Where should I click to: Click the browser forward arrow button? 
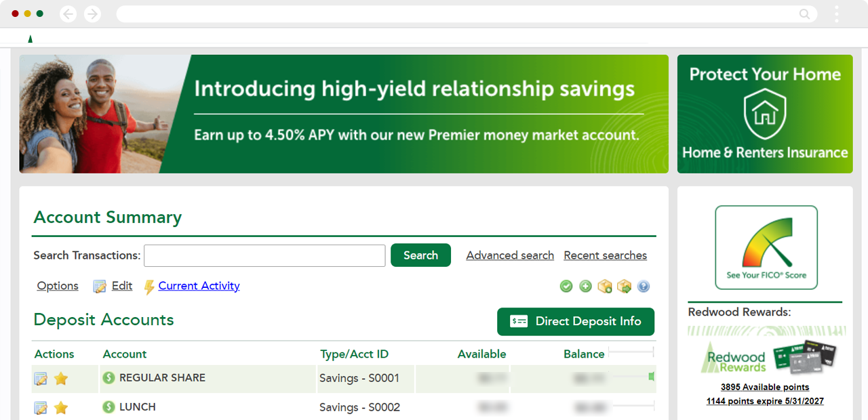(x=92, y=14)
